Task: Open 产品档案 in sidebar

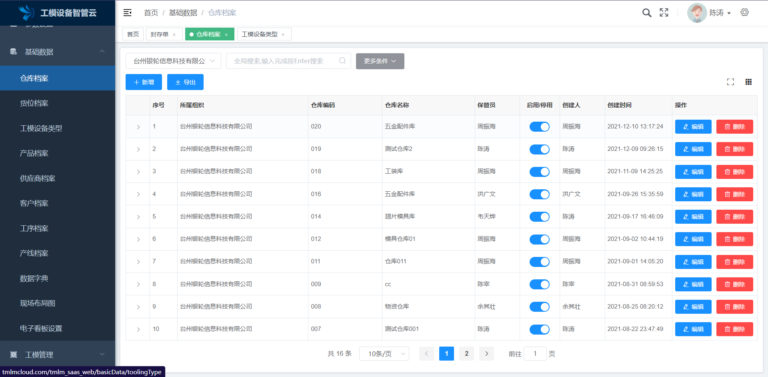Action: (x=57, y=153)
